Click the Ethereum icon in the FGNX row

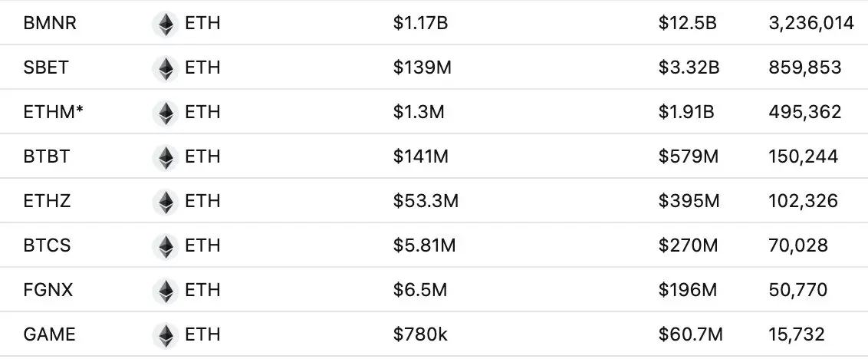[x=165, y=291]
